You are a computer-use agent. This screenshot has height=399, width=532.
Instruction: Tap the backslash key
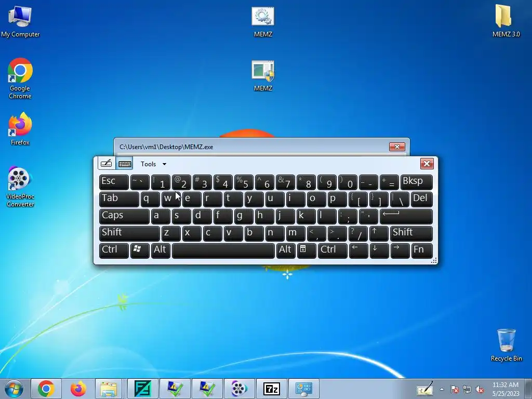click(x=400, y=199)
